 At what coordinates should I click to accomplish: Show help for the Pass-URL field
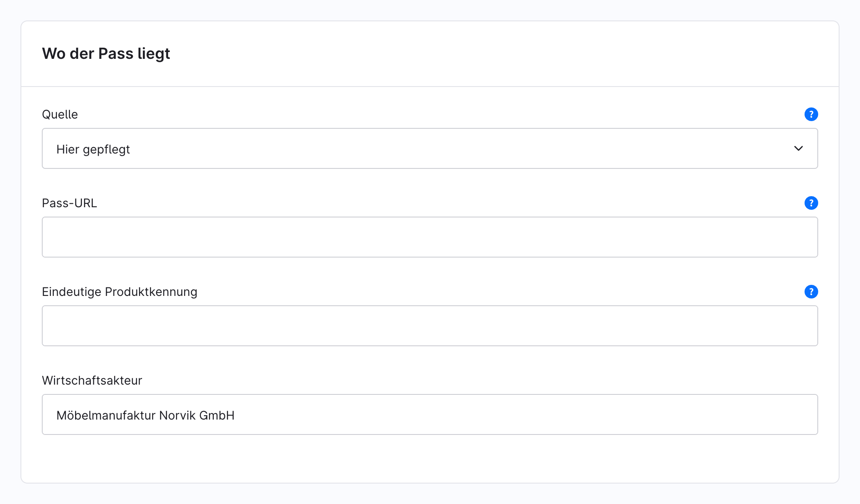(x=811, y=203)
